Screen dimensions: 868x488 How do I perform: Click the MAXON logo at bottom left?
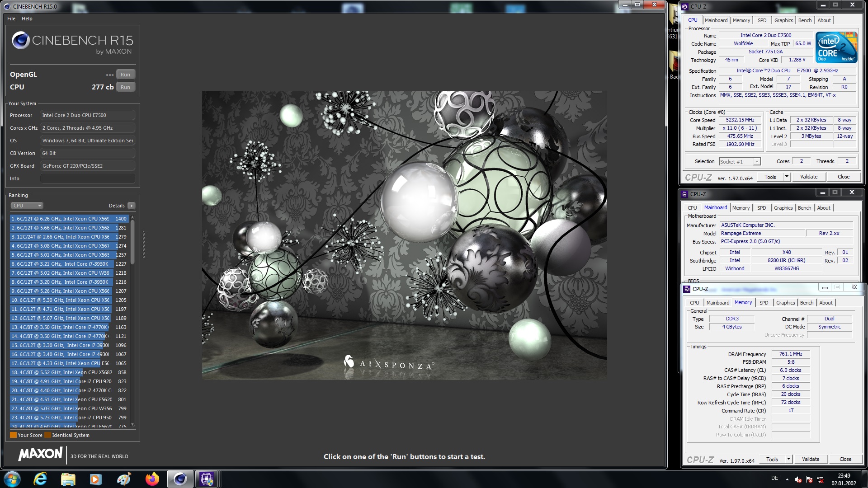pyautogui.click(x=40, y=454)
